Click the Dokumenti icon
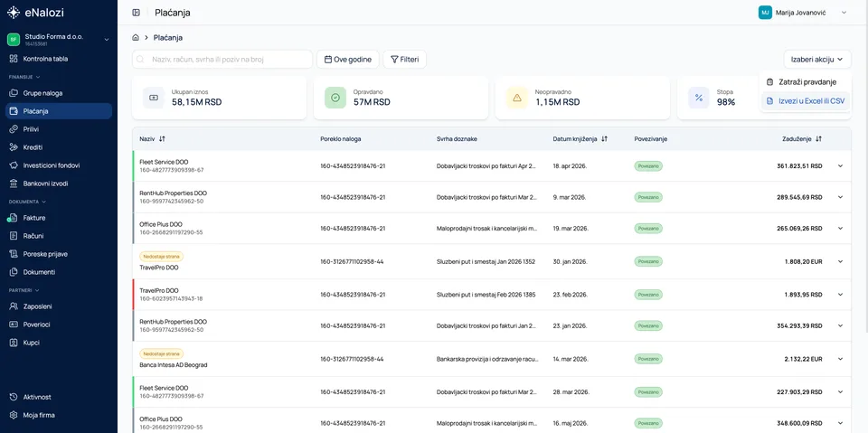This screenshot has width=868, height=433. (14, 272)
